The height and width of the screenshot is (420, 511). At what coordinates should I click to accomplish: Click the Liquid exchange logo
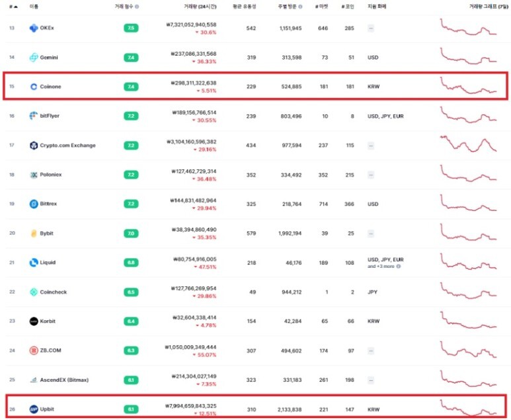[x=34, y=263]
